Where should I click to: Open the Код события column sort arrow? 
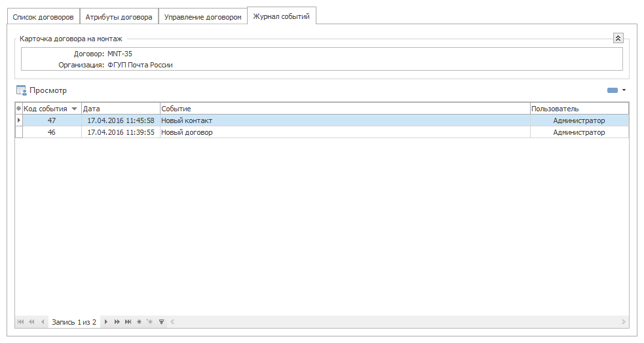point(74,109)
